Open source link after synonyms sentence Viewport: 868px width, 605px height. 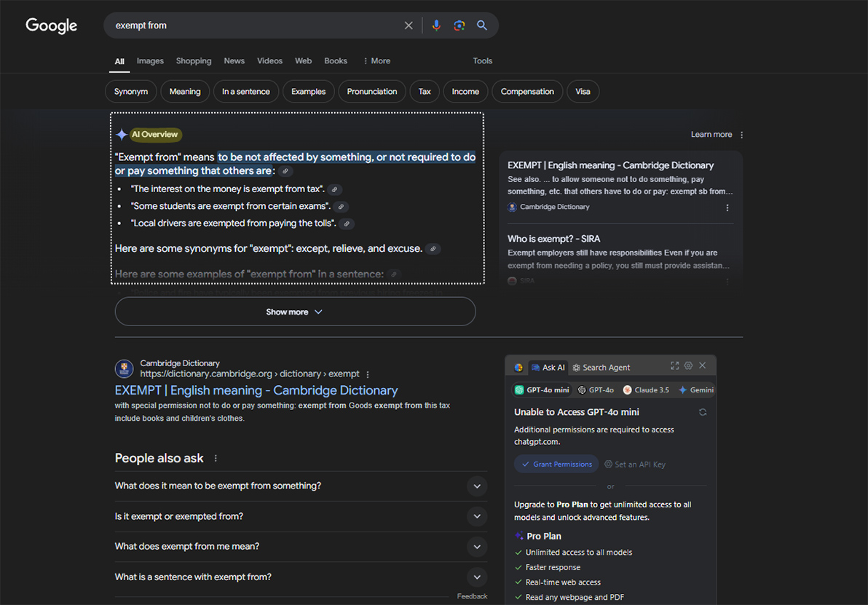[433, 249]
